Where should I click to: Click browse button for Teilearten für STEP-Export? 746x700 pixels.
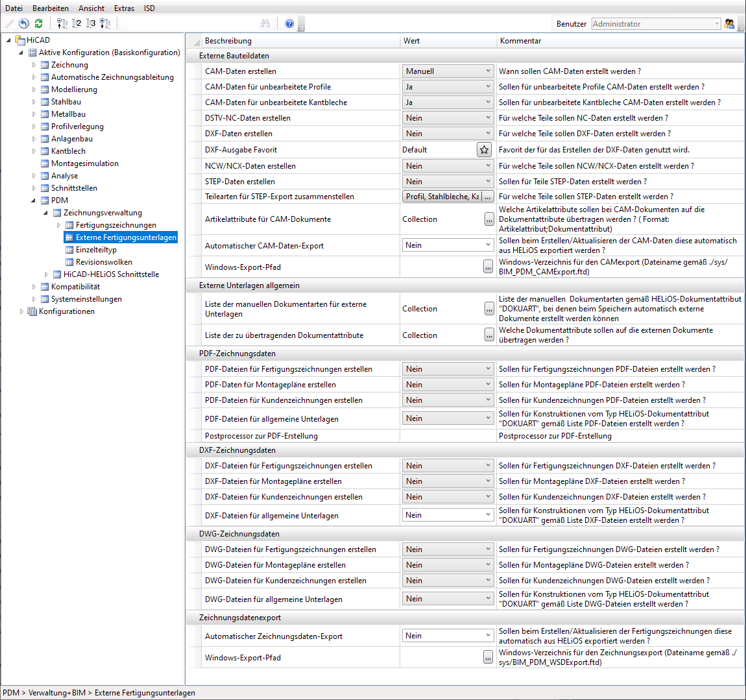[x=488, y=197]
